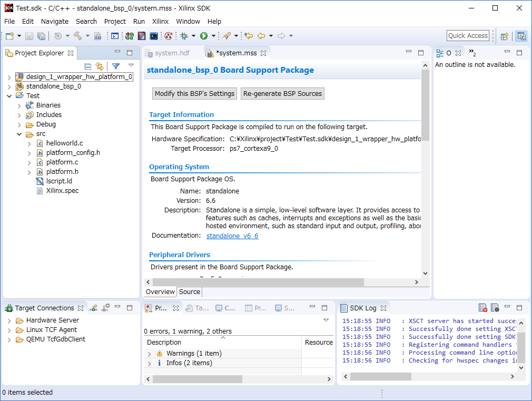Expand Warnings (1 item) row

149,354
